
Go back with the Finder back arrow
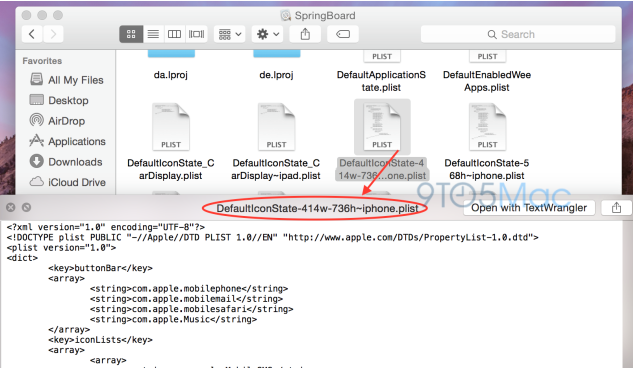tap(32, 34)
